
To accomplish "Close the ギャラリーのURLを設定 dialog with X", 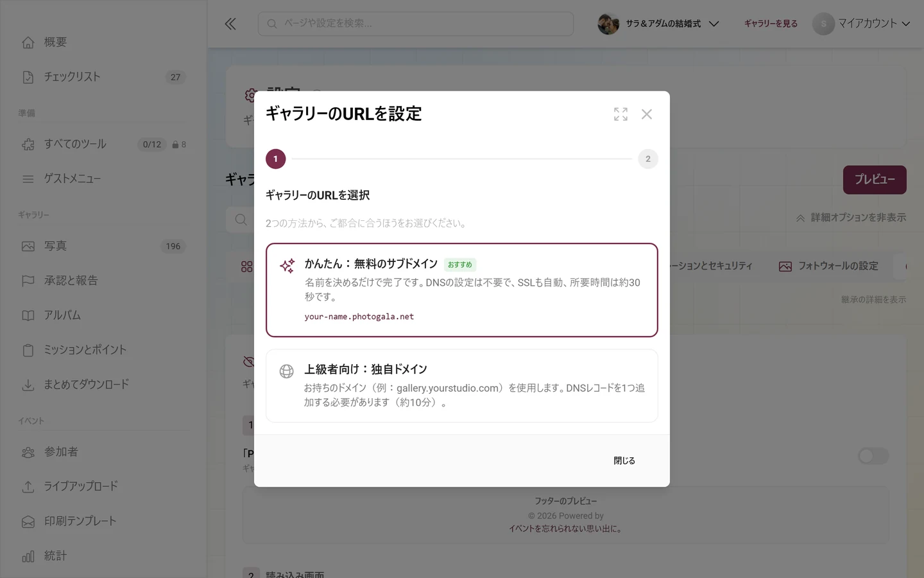I will pos(647,114).
